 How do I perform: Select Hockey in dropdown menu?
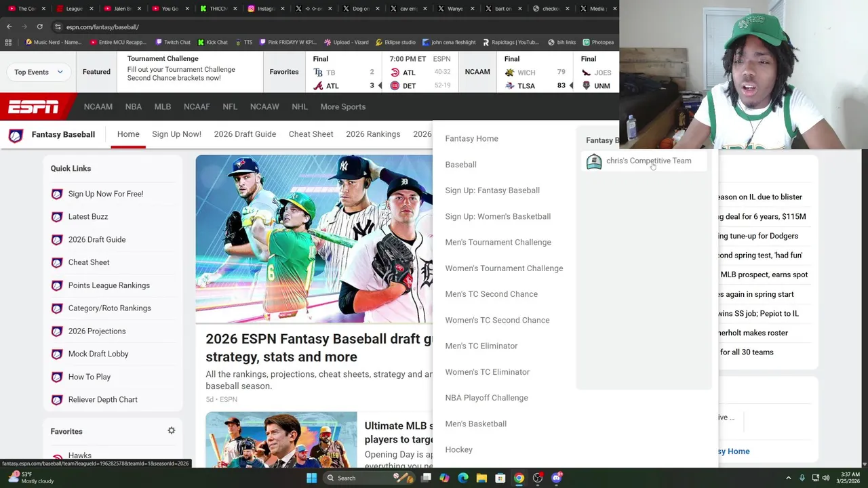[458, 450]
